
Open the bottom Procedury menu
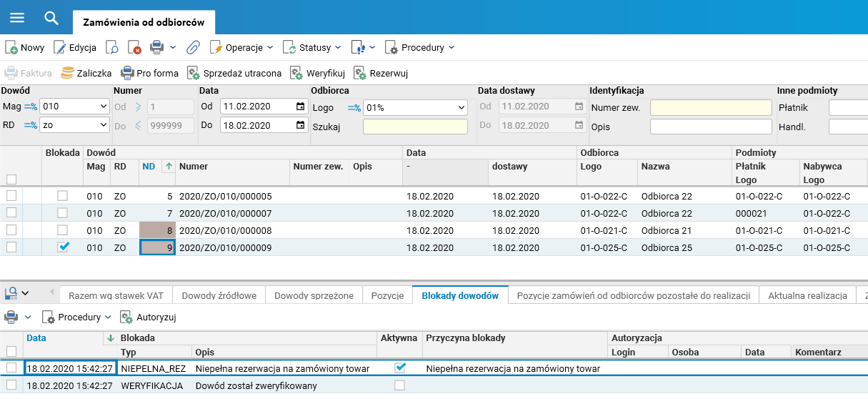coord(76,317)
